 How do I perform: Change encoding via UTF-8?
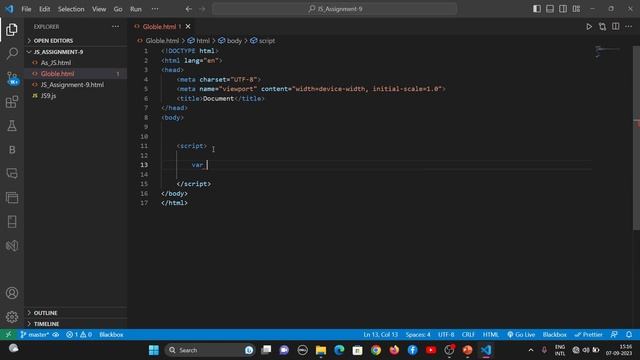pos(446,334)
